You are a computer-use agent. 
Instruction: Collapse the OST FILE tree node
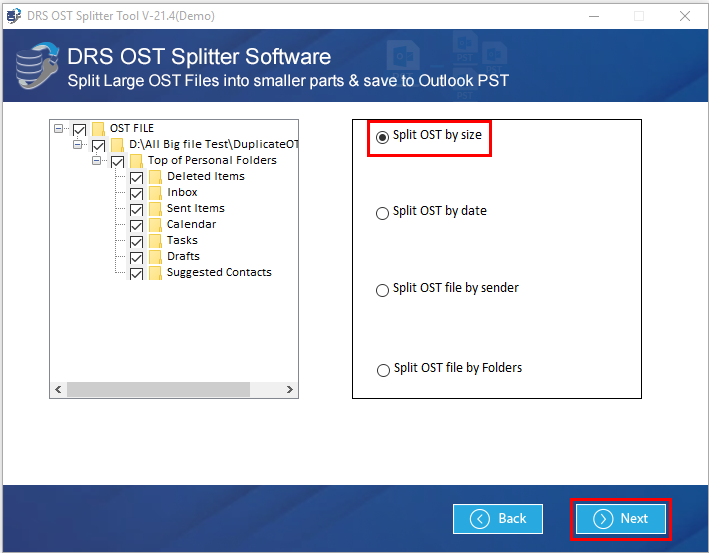coord(58,129)
